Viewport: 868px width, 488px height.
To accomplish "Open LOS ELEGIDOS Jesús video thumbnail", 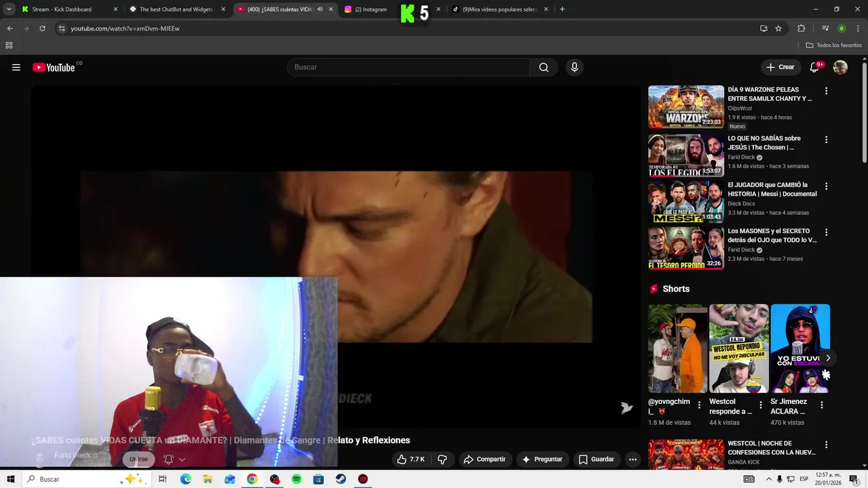I will tap(686, 155).
